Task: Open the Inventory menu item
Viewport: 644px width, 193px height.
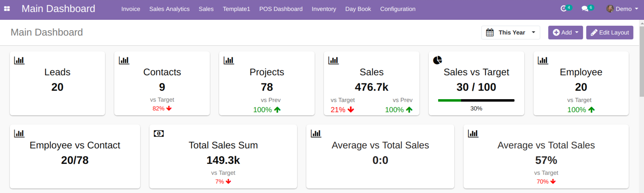Action: [324, 9]
